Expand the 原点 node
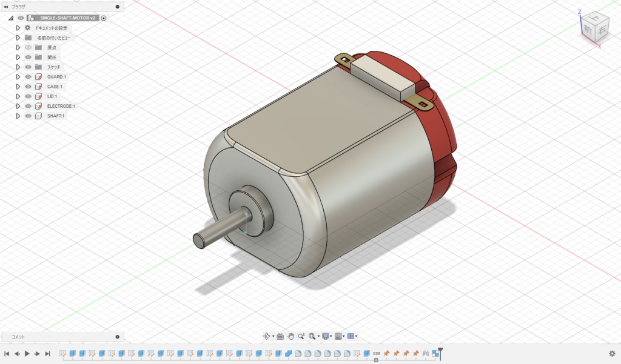Image resolution: width=621 pixels, height=364 pixels. pos(18,47)
